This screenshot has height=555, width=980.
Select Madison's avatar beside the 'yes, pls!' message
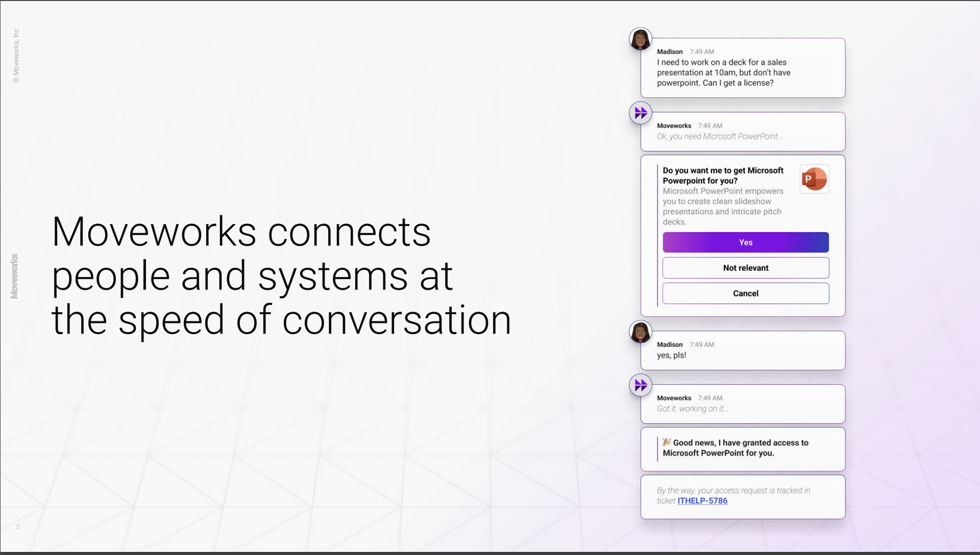click(x=641, y=332)
